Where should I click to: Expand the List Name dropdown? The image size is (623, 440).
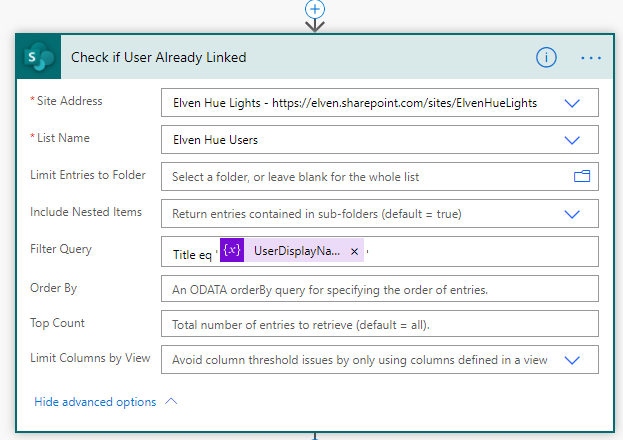point(572,140)
